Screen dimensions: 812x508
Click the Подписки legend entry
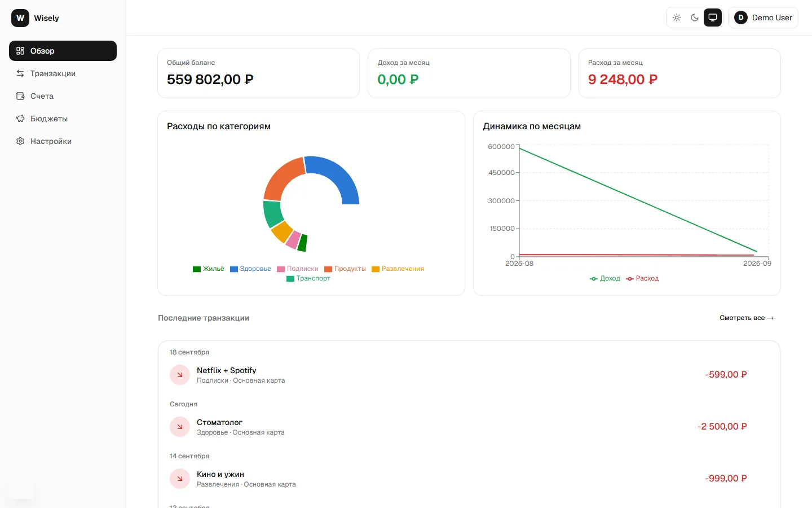(298, 269)
